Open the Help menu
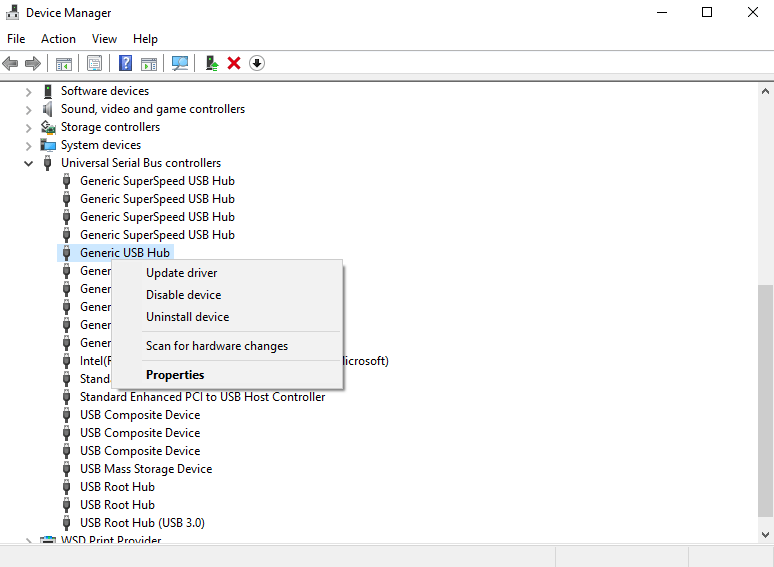Viewport: 774px width, 567px height. (145, 38)
